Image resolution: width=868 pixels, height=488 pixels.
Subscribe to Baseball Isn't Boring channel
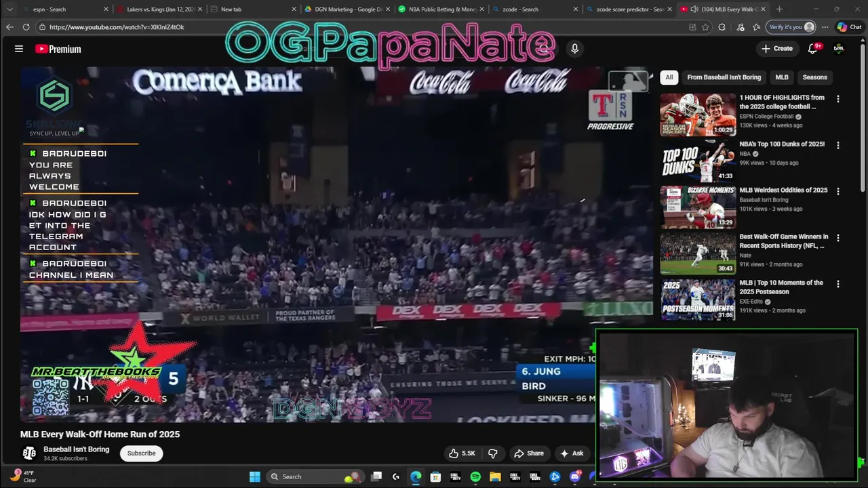click(142, 453)
